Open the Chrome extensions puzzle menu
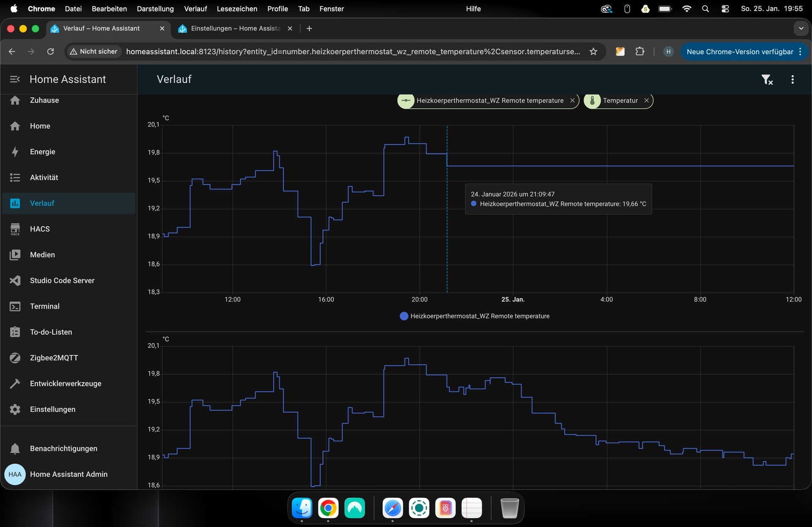The width and height of the screenshot is (812, 527). click(640, 52)
